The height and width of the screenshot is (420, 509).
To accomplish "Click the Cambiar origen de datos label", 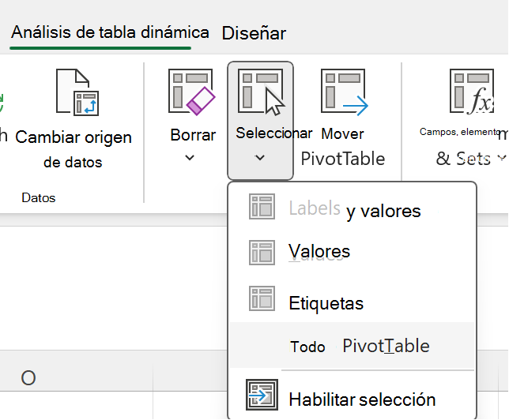I will pos(74,149).
